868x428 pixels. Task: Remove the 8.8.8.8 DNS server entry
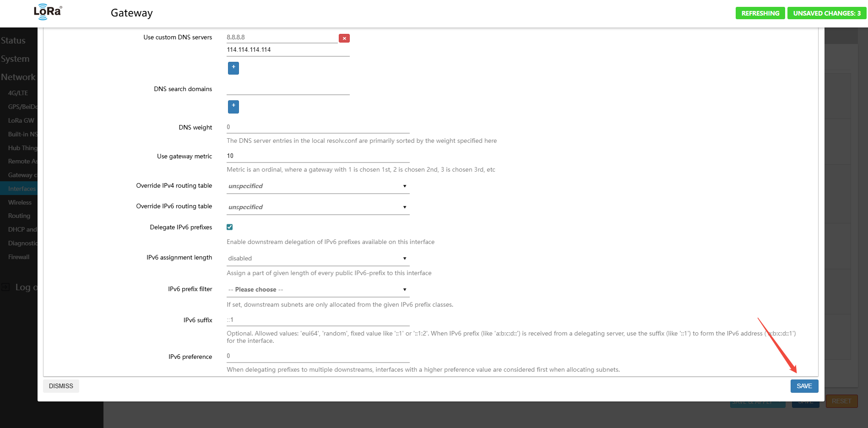pos(344,38)
